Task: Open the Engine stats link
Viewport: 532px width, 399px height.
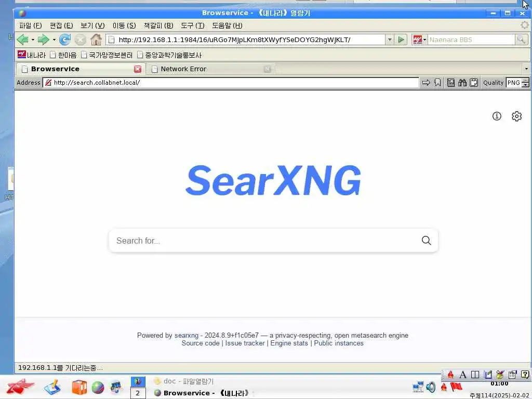Action: coord(289,343)
